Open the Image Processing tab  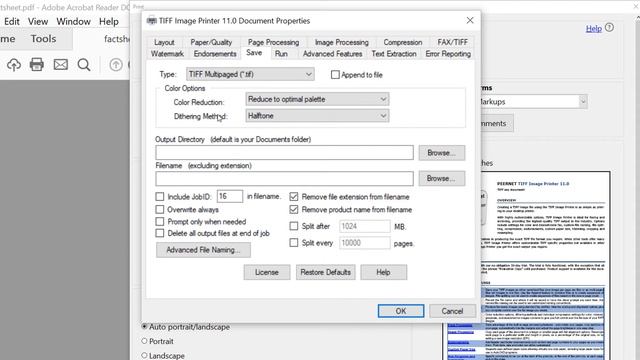pos(342,42)
